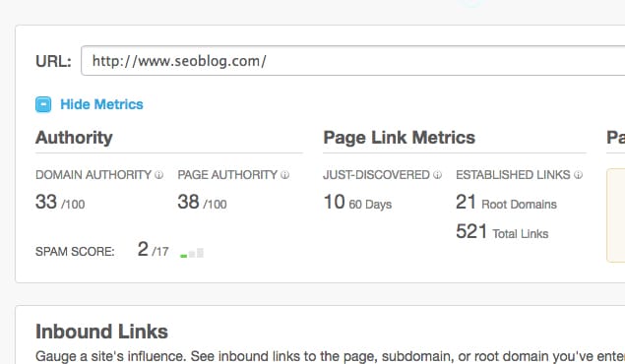The image size is (625, 364).
Task: Click the Authority section heading
Action: coord(74,138)
